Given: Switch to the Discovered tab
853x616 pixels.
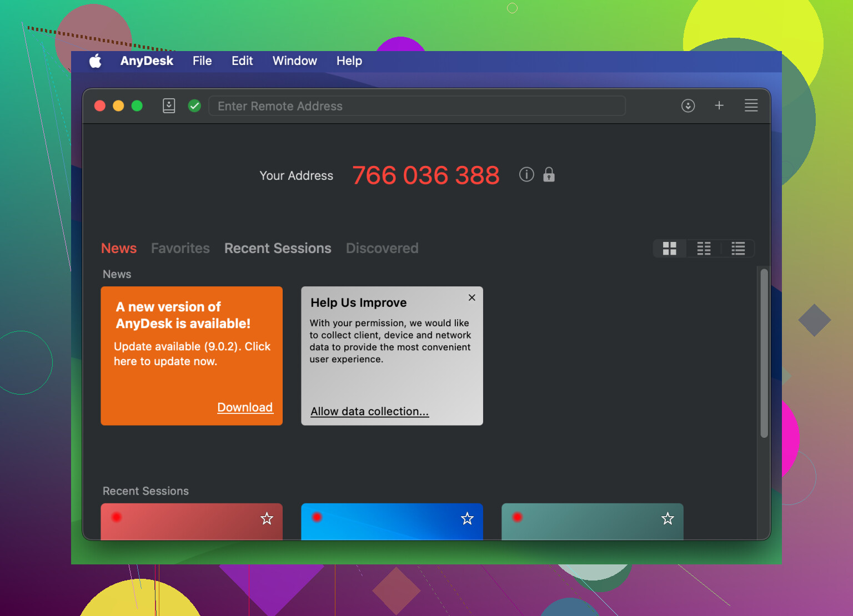Looking at the screenshot, I should click(x=382, y=248).
